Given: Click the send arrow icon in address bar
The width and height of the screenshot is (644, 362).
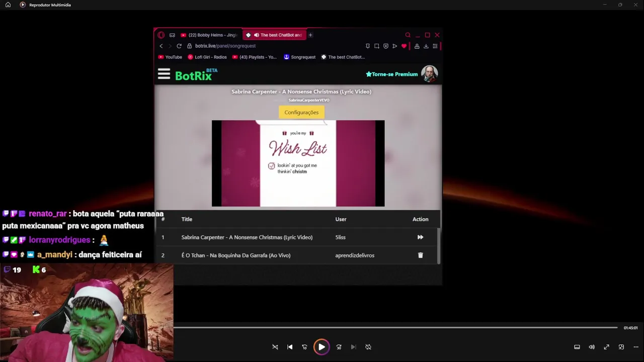Looking at the screenshot, I should (395, 46).
